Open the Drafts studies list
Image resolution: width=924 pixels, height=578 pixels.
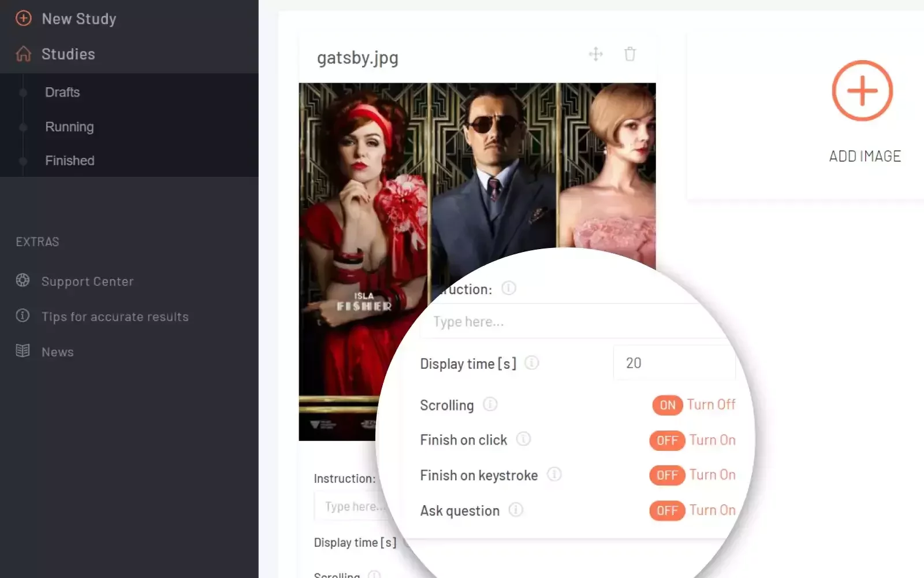[62, 92]
